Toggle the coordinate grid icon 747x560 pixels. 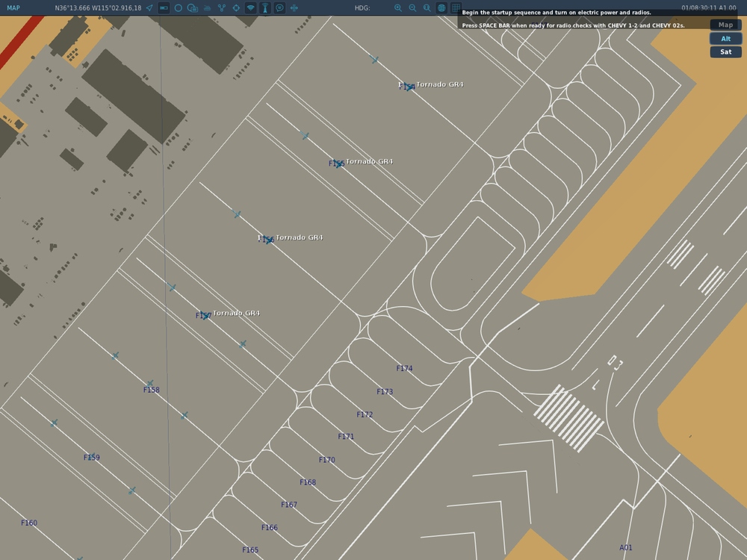pyautogui.click(x=456, y=7)
